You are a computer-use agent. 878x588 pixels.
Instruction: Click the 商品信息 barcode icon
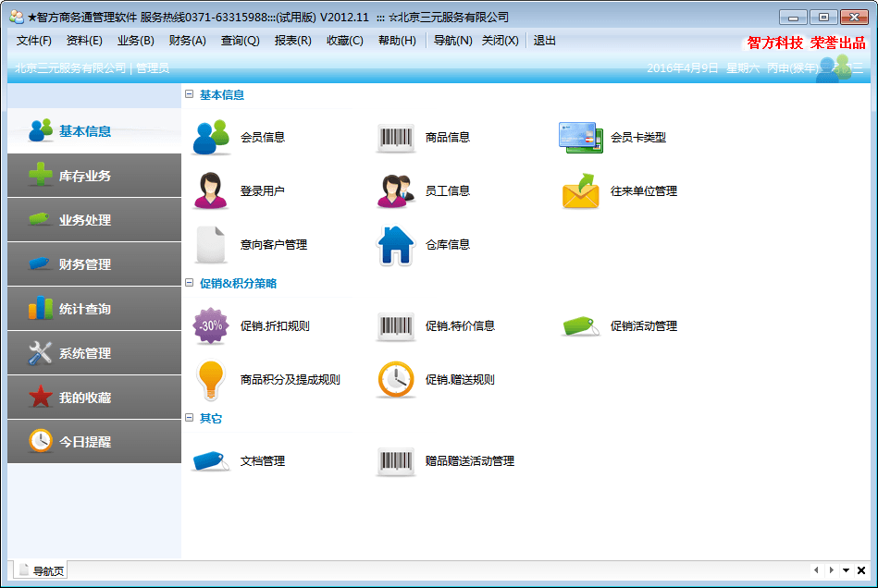(x=396, y=138)
